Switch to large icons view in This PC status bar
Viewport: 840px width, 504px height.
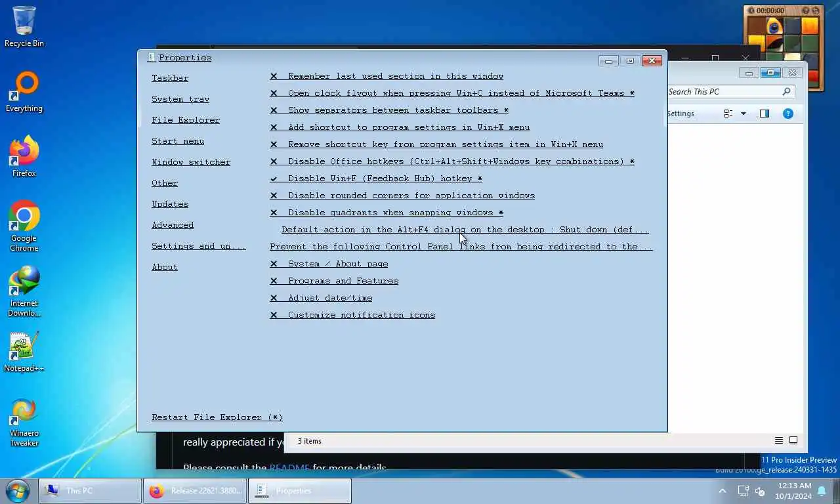tap(793, 440)
